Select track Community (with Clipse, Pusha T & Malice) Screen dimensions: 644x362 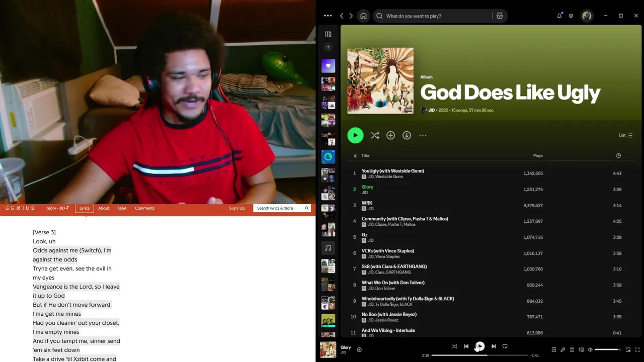[x=491, y=221]
